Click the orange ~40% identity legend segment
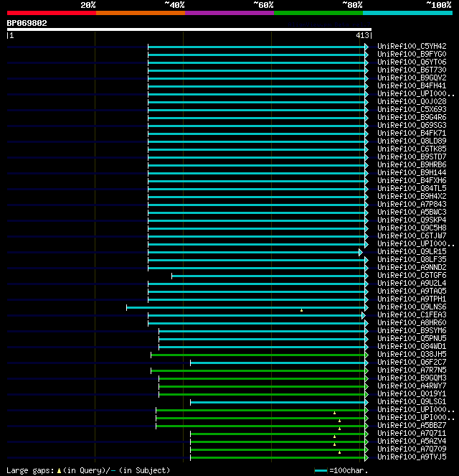 click(141, 13)
